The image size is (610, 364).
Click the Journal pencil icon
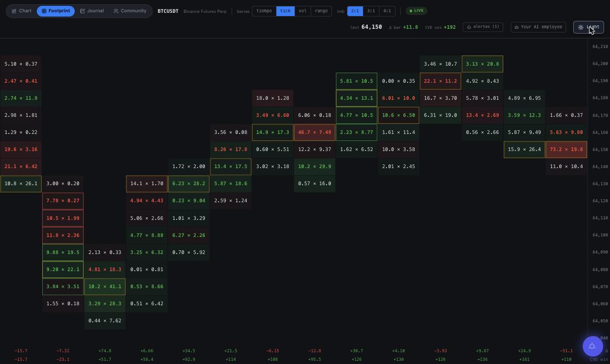click(83, 11)
